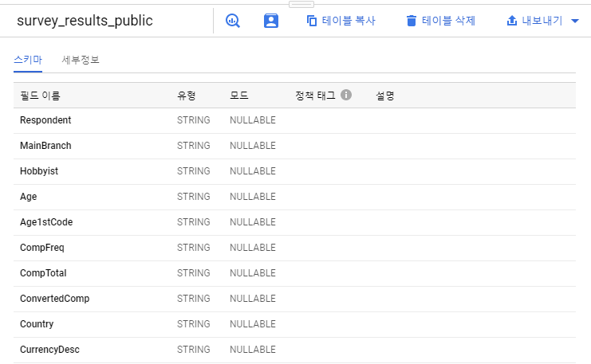Screen dimensions: 591x364
Task: Click the panel resize handle at top
Action: click(x=301, y=5)
